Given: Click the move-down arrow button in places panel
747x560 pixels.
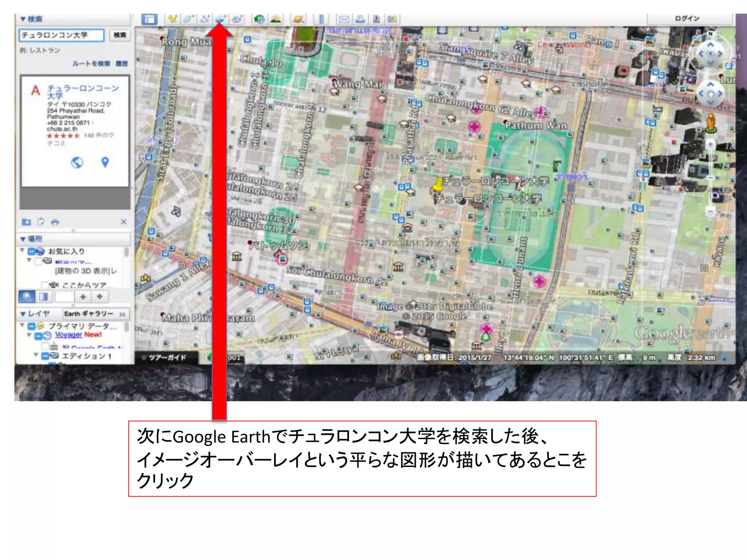Looking at the screenshot, I should point(100,297).
